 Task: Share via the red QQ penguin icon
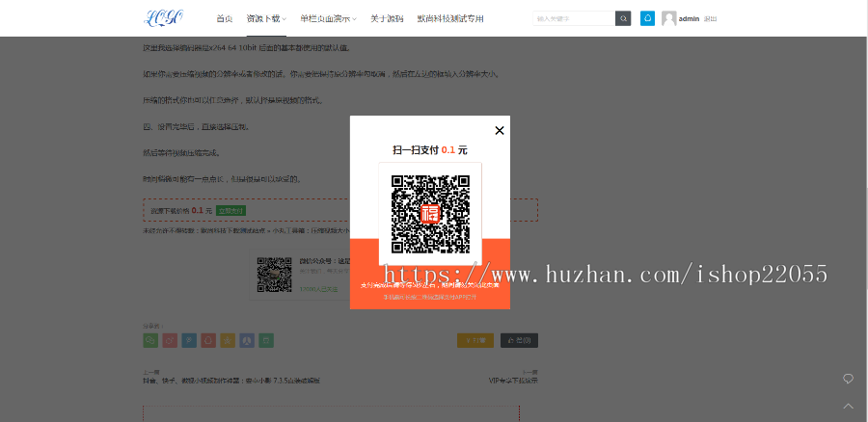[x=208, y=341]
